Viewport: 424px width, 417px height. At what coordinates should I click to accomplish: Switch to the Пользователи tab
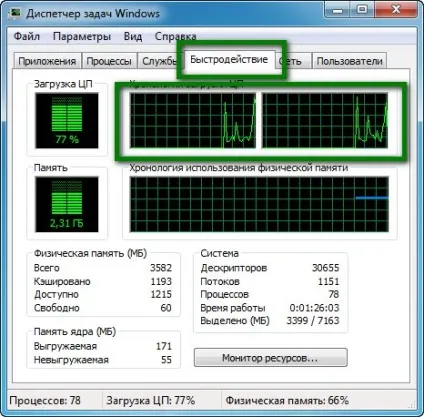[x=349, y=61]
